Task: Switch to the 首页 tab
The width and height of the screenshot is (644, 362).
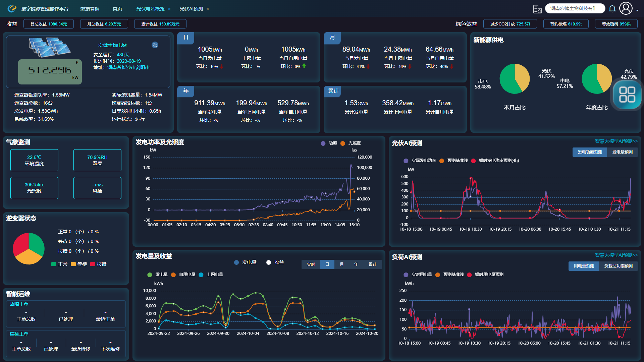Action: click(117, 9)
